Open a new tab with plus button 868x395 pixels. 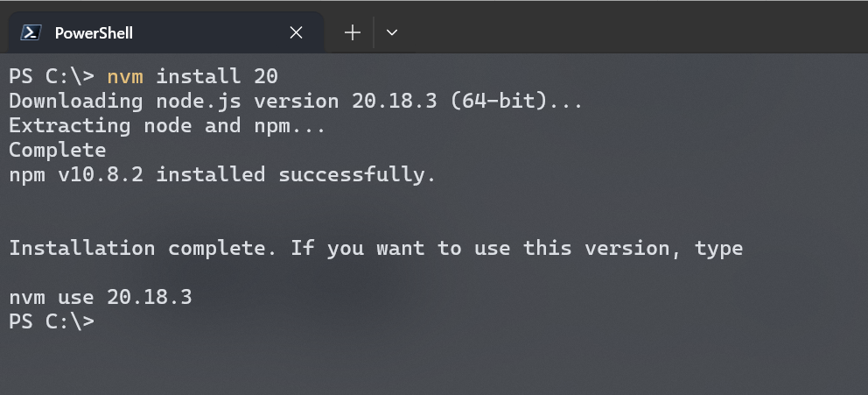coord(353,32)
